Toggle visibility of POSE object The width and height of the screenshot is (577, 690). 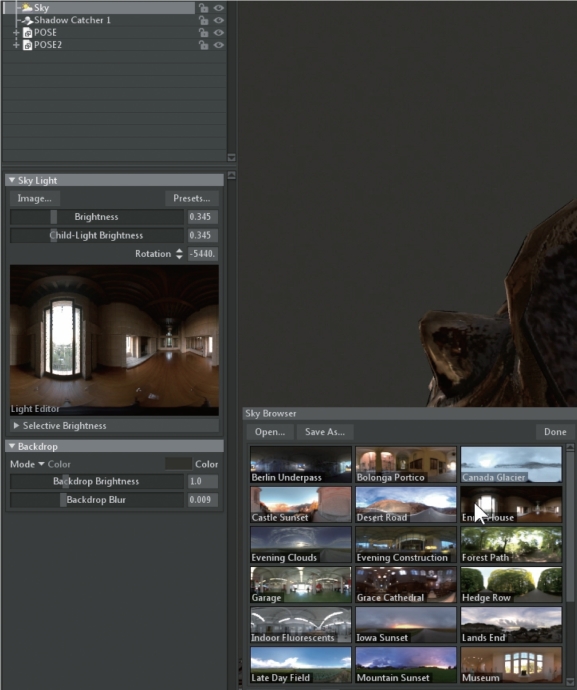pyautogui.click(x=218, y=33)
